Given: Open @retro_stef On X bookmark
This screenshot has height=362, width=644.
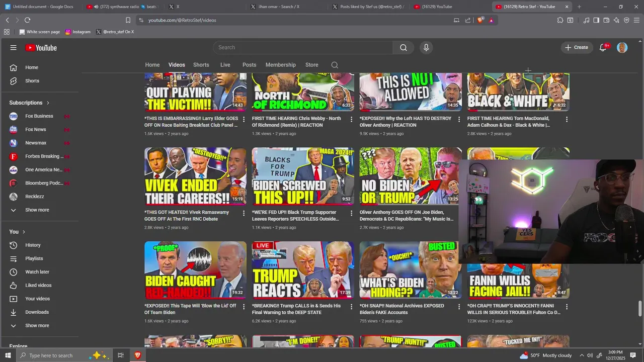Looking at the screenshot, I should click(115, 32).
